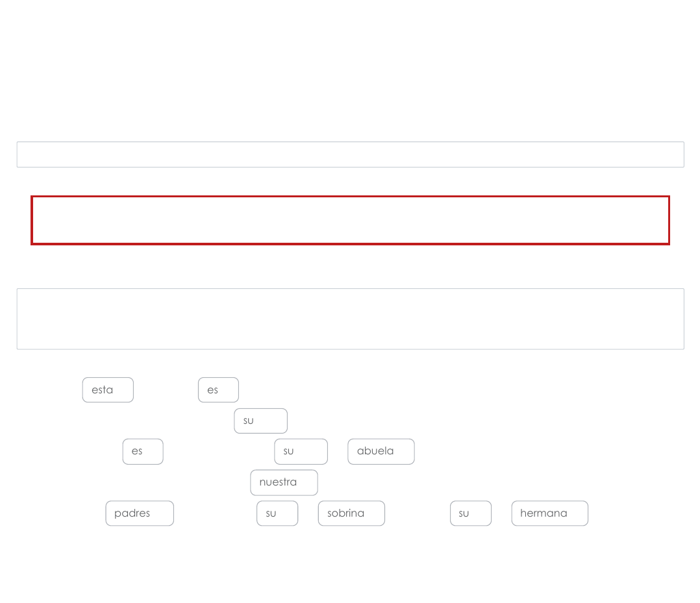Pick 'hermana' from the word bank
The image size is (700, 603).
549,513
